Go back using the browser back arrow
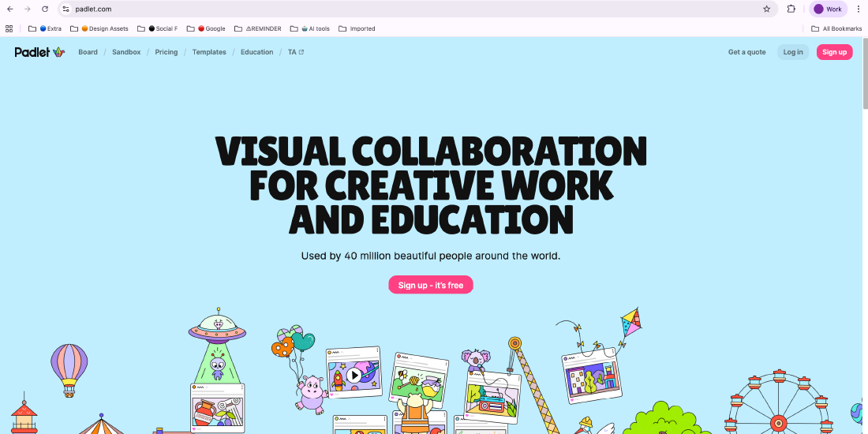This screenshot has width=868, height=434. [x=9, y=9]
